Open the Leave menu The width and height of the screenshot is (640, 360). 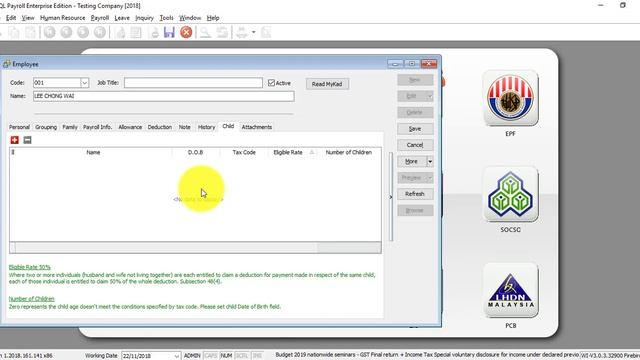coord(122,18)
